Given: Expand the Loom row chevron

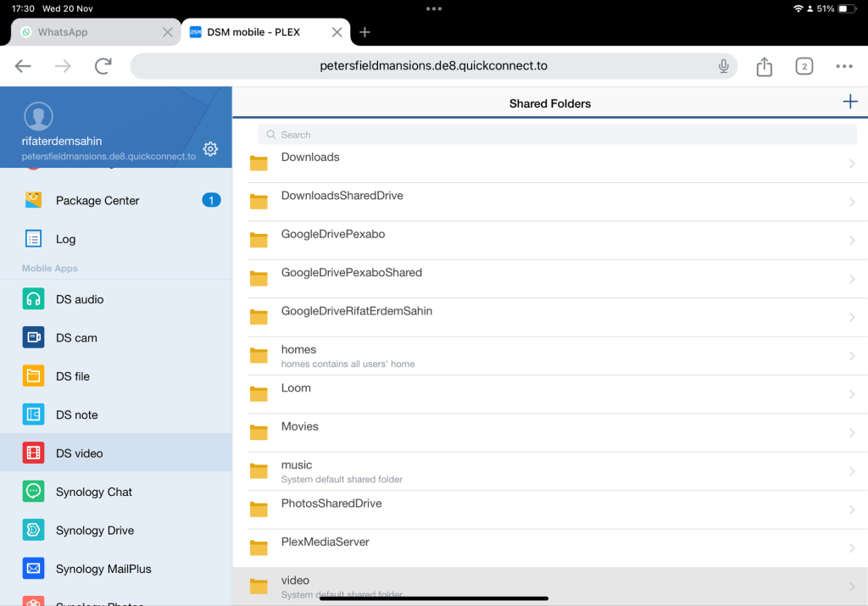Looking at the screenshot, I should [852, 394].
